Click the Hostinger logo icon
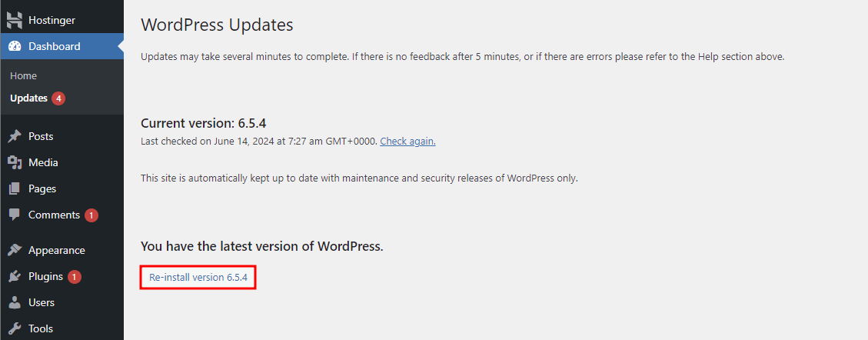Viewport: 868px width, 340px height. [x=15, y=20]
